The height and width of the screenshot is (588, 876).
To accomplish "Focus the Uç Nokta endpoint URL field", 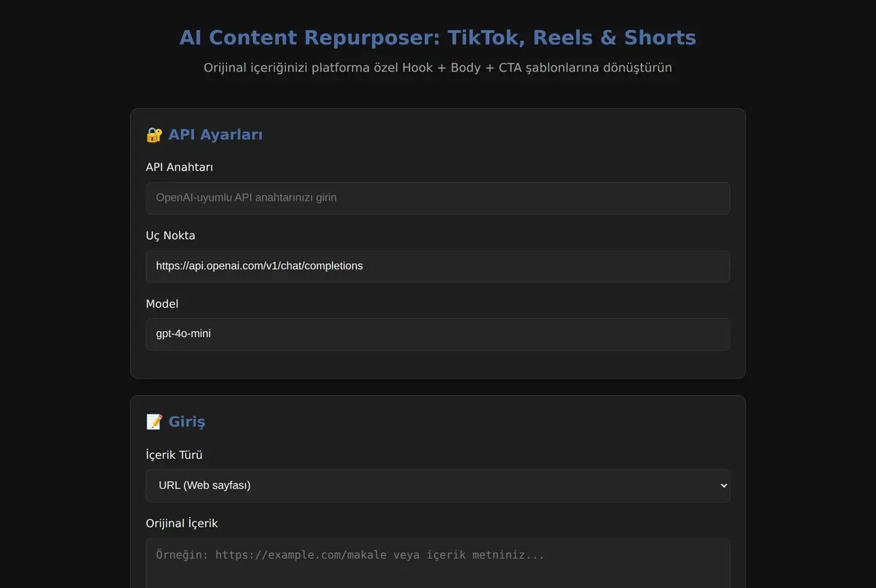I will pos(438,266).
